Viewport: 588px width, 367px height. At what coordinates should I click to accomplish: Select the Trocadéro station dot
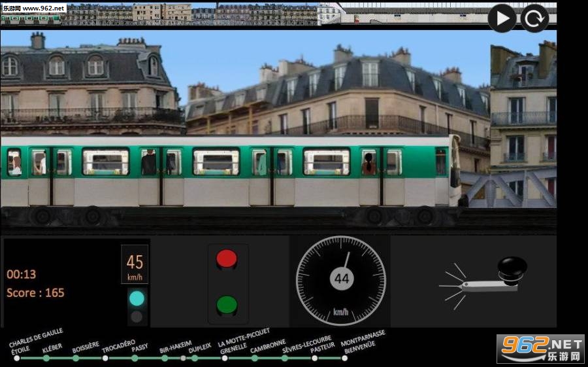[x=105, y=358]
